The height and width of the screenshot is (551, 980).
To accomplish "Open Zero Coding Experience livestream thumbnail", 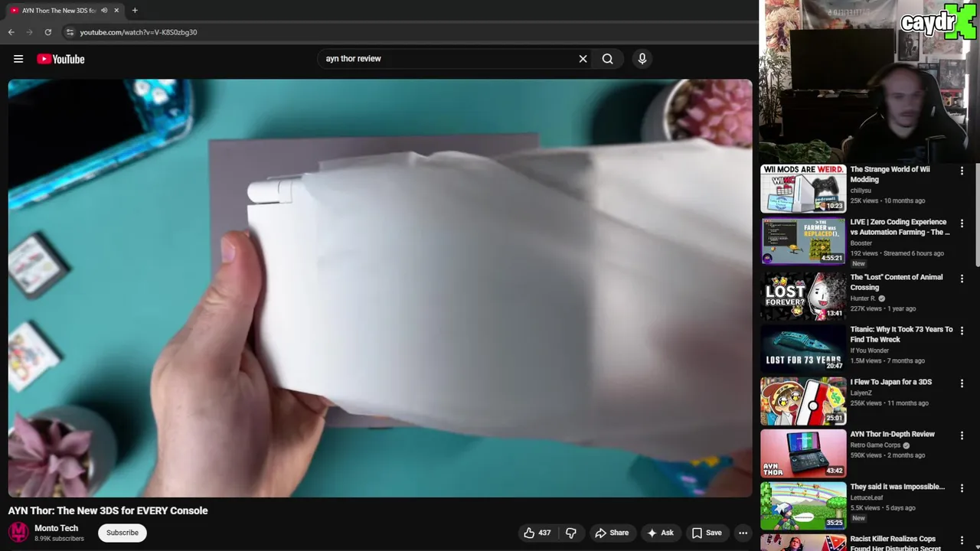I will pyautogui.click(x=802, y=240).
